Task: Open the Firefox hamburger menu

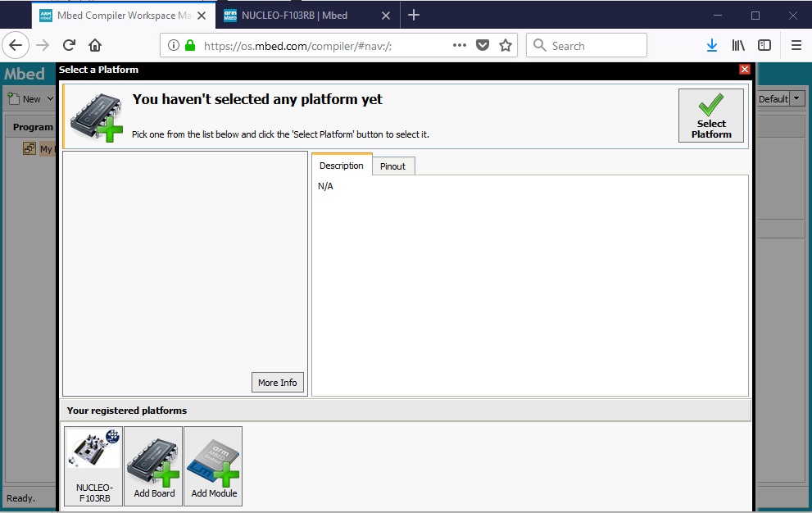Action: click(796, 46)
